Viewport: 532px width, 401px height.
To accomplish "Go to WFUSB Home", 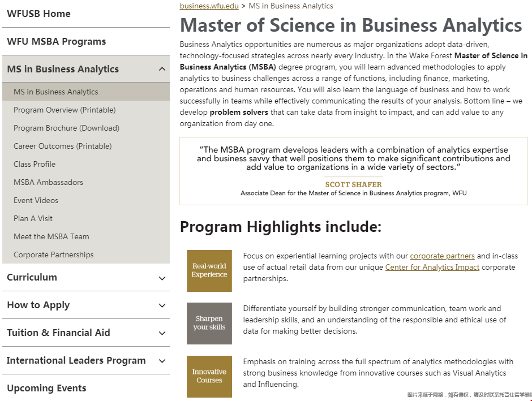I will point(38,14).
